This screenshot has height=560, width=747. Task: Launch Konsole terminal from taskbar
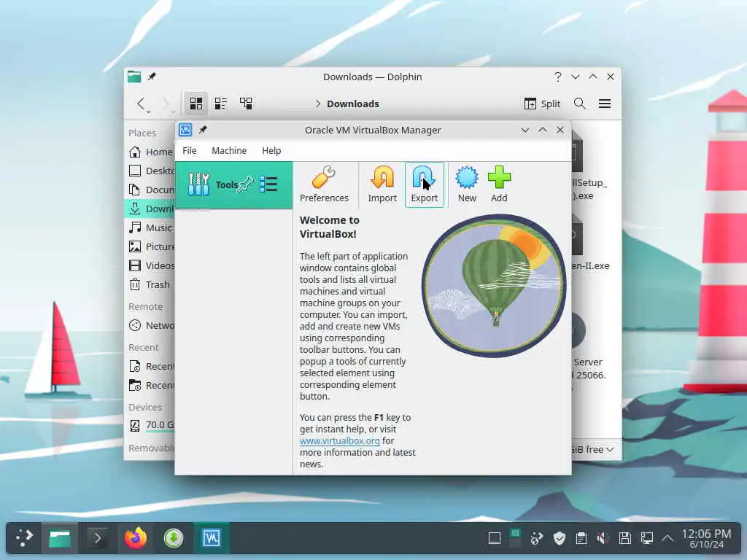click(97, 538)
